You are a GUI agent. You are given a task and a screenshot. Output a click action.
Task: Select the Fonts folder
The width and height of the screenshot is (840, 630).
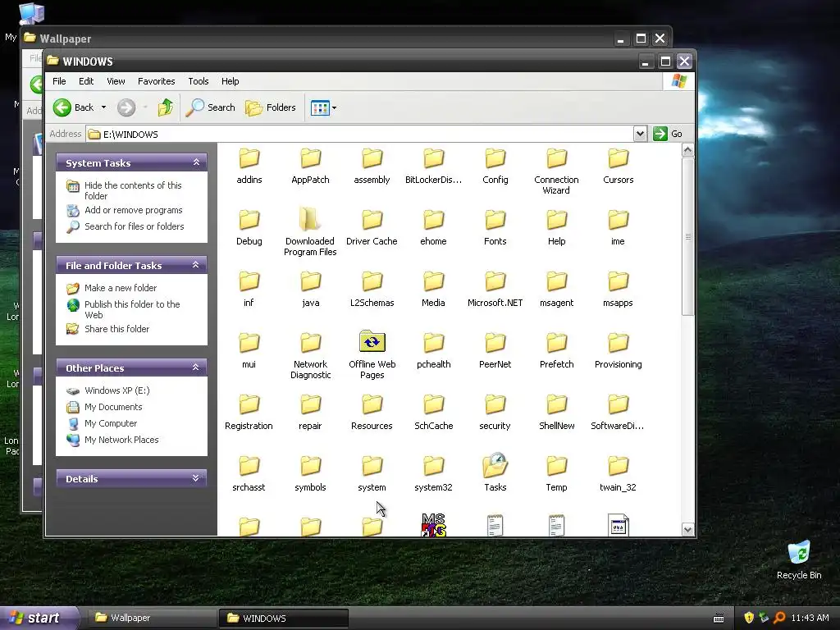point(495,228)
